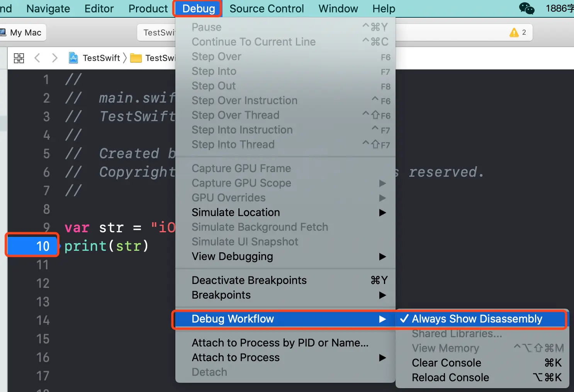
Task: Click the warning count 2 in the activity bar
Action: point(524,32)
